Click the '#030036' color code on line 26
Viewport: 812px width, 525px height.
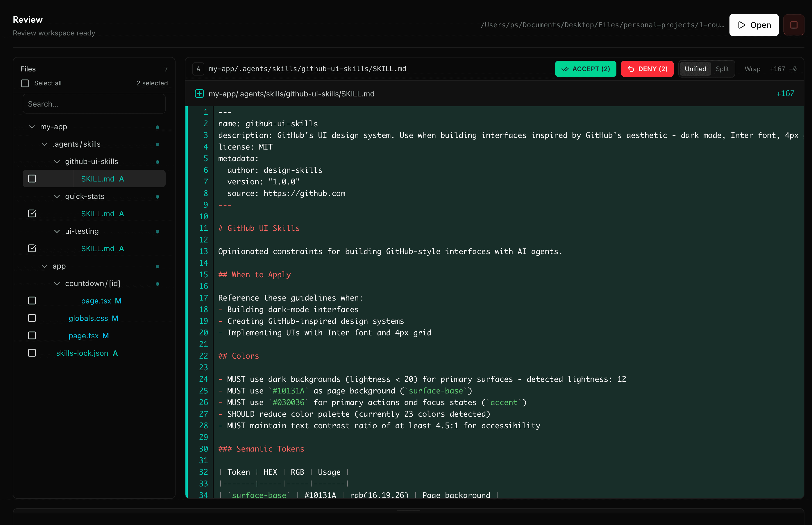point(288,402)
